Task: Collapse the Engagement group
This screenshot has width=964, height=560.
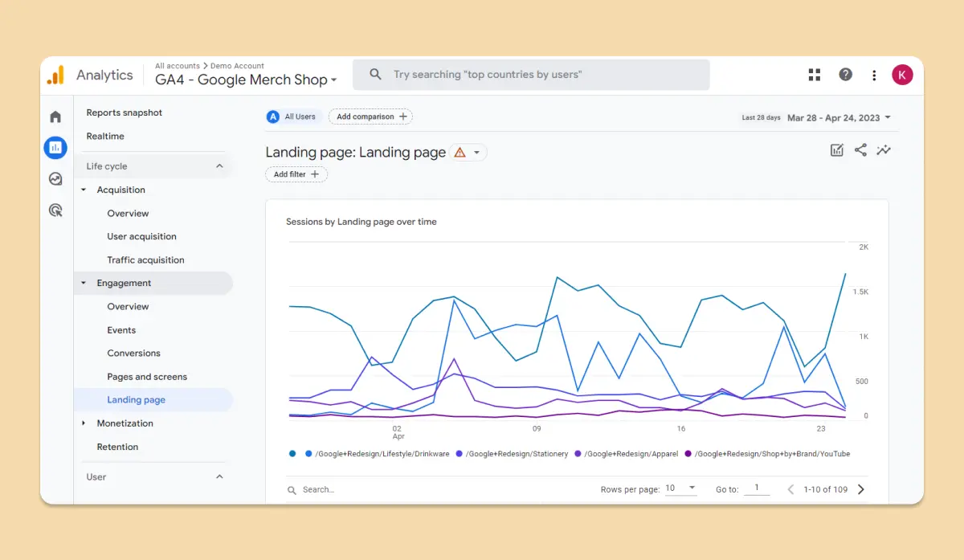Action: tap(84, 284)
